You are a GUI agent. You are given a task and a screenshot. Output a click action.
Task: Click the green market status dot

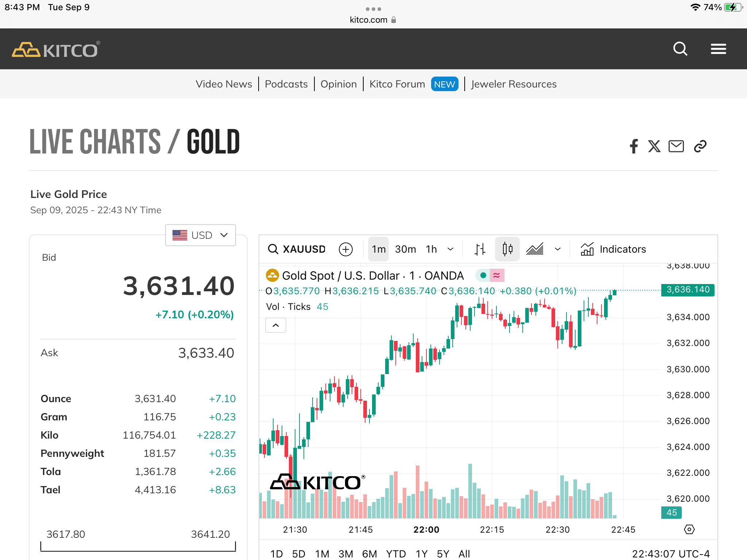[x=483, y=275]
